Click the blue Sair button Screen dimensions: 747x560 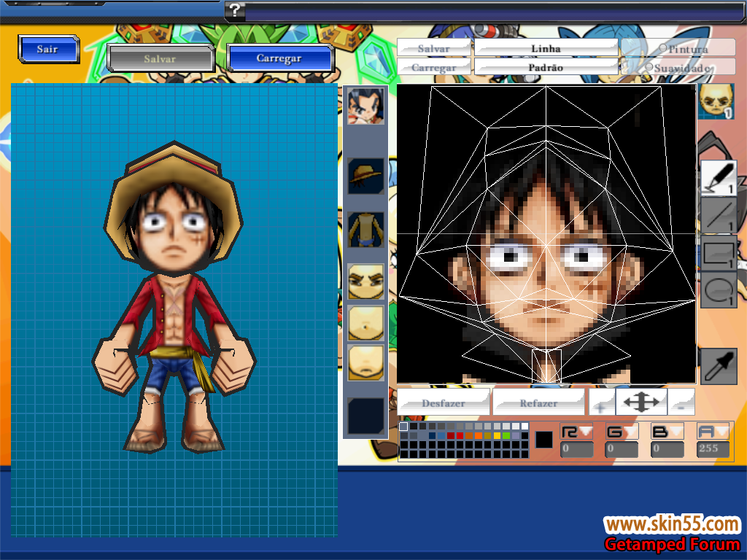tap(48, 49)
